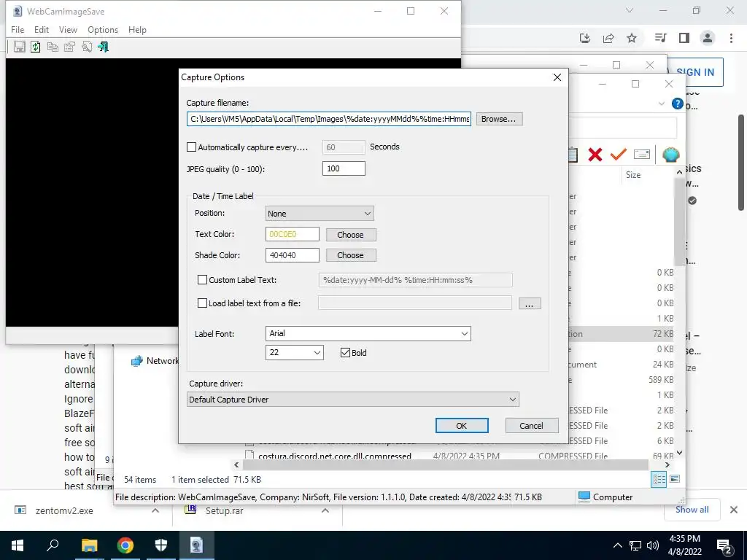Switch to details view in Explorer

[x=659, y=479]
